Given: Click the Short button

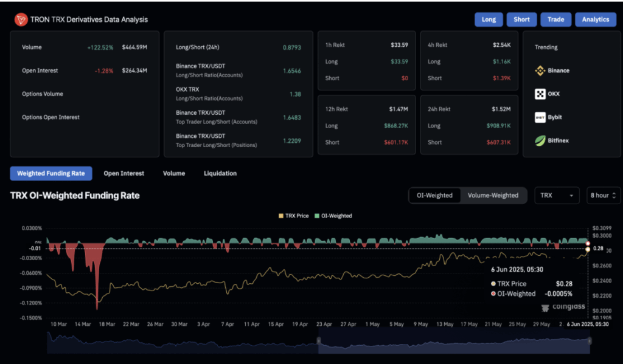Looking at the screenshot, I should click(521, 19).
